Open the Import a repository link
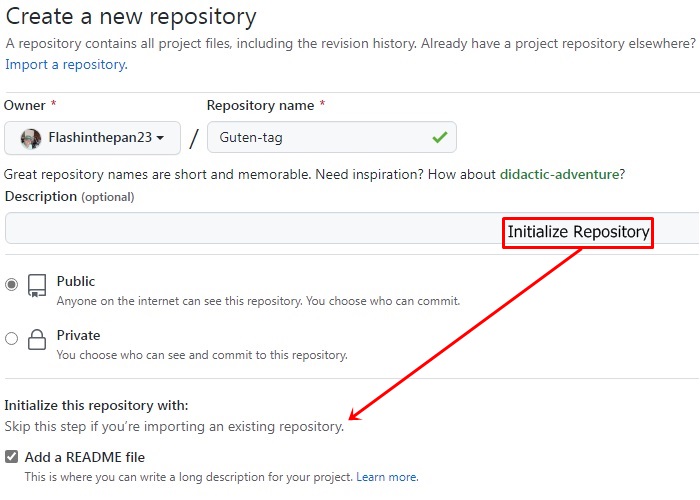 66,65
